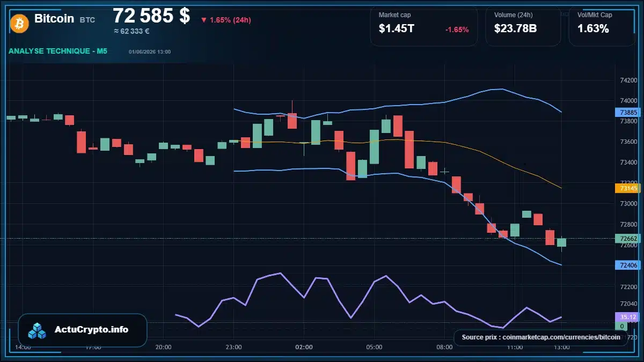Click the 17:00 time axis label
The image size is (644, 362).
[93, 347]
